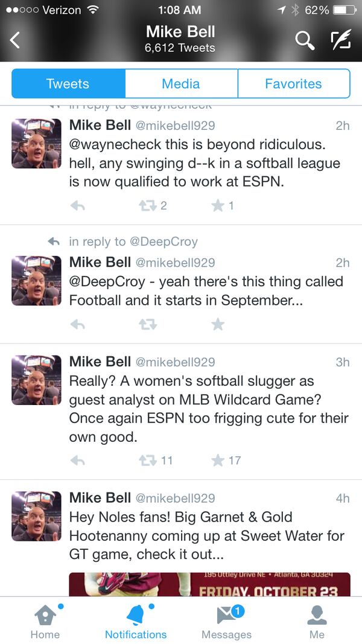
Task: Favorite the women's softball slugger tweet
Action: coord(218,461)
